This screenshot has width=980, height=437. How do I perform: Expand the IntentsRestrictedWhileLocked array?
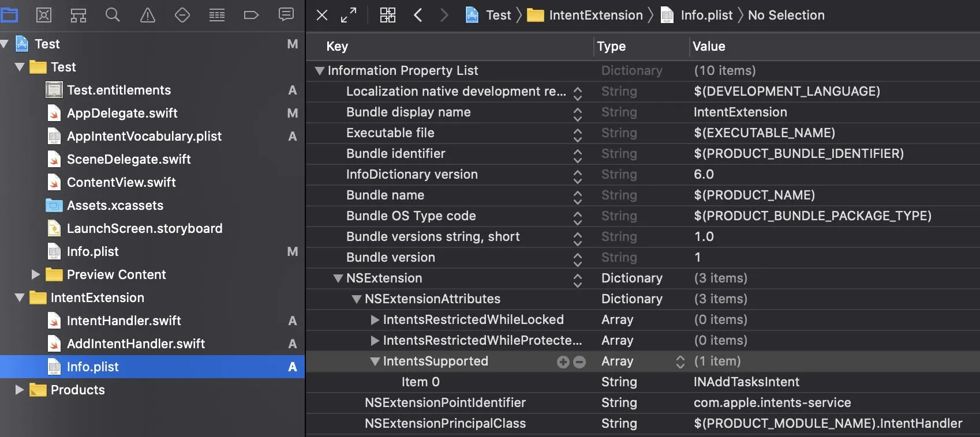[375, 320]
